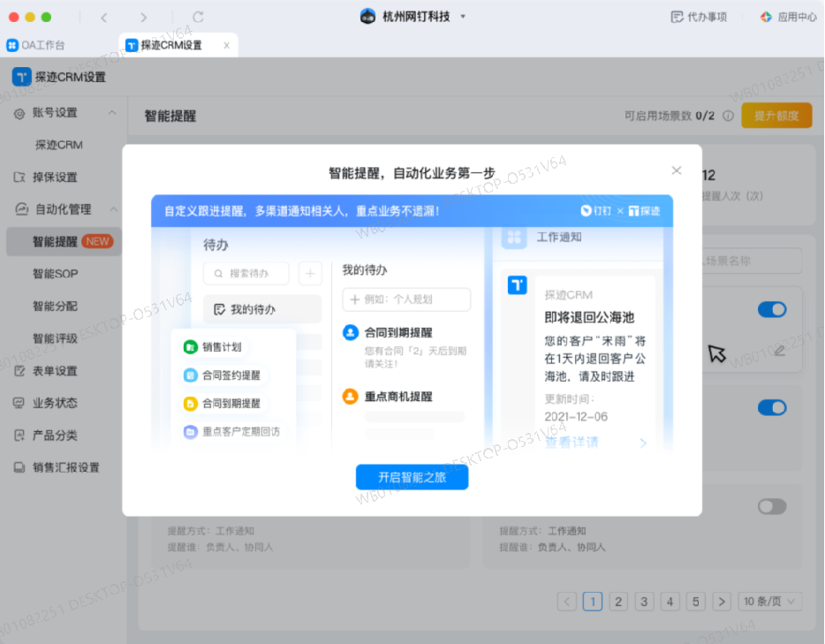
Task: Click the next page arrow
Action: click(722, 601)
